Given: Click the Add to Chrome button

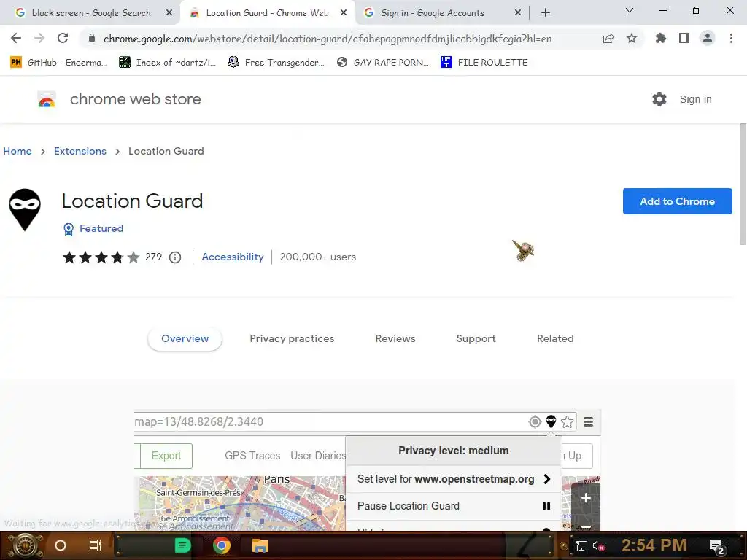Looking at the screenshot, I should click(x=678, y=201).
